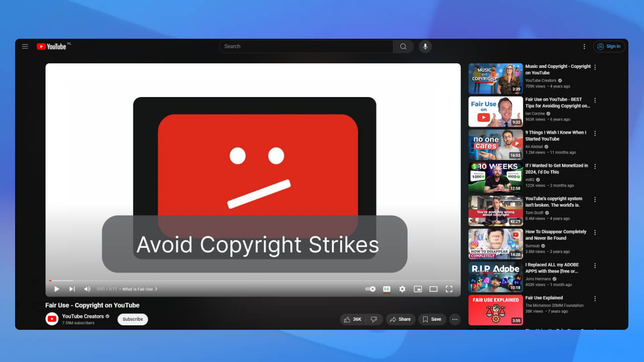Open options for "YouTube's copyright system" video
Image resolution: width=644 pixels, height=362 pixels.
[595, 199]
